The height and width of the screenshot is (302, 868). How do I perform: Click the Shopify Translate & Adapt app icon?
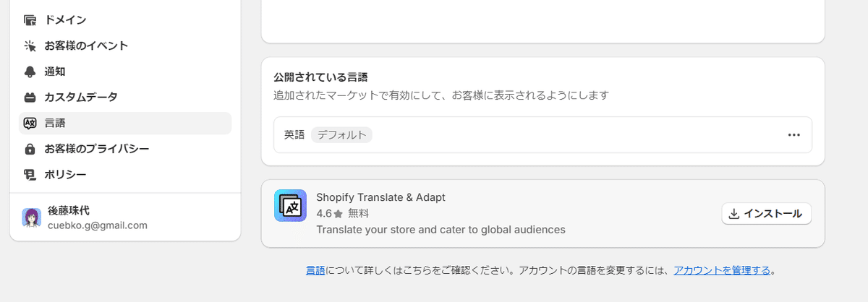point(291,206)
